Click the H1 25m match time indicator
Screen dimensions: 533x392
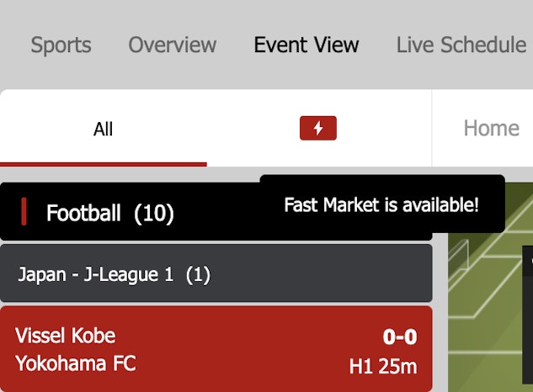(382, 367)
